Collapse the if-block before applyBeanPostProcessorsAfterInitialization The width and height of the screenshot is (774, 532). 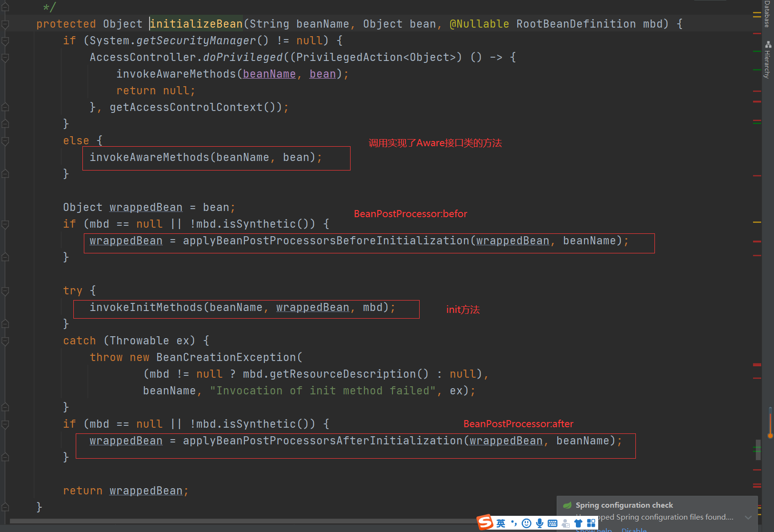tap(5, 424)
